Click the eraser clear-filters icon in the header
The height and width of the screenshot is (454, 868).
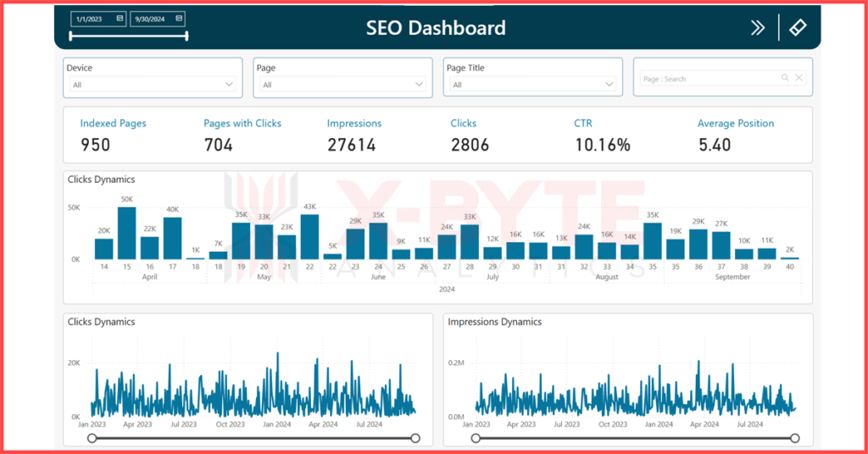(798, 28)
